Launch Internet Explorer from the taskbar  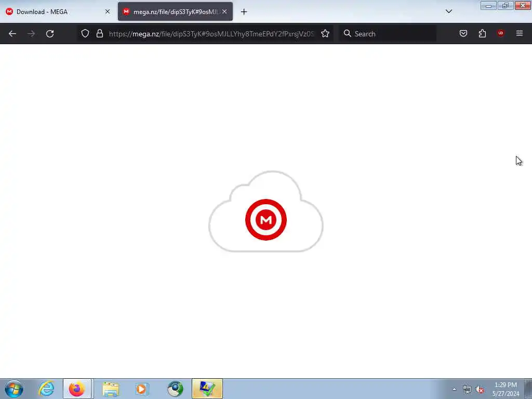[46, 389]
